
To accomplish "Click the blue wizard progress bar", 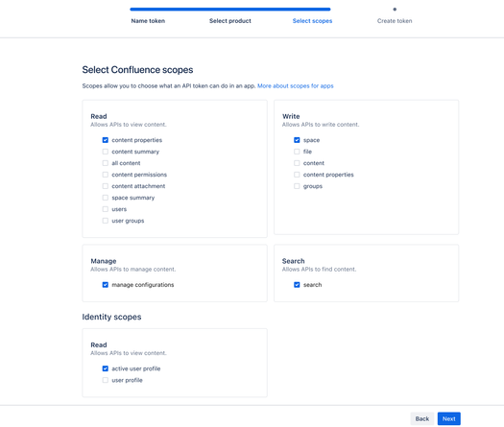I will (x=230, y=10).
